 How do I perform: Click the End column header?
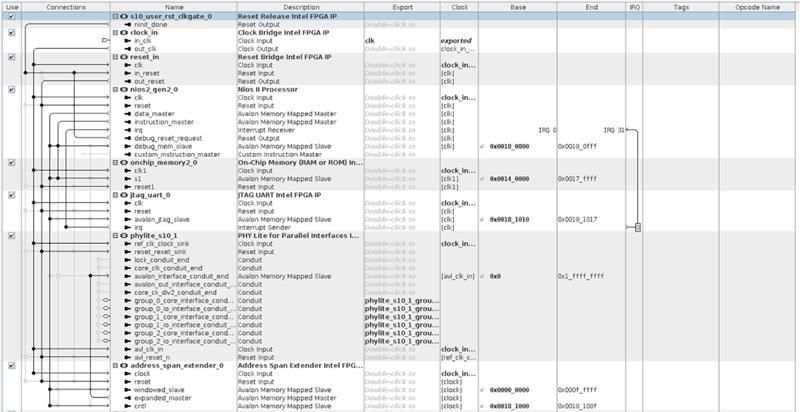592,7
